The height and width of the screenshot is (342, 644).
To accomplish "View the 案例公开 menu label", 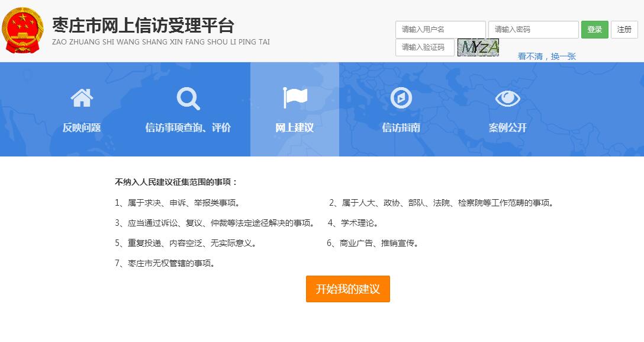I will coord(507,127).
